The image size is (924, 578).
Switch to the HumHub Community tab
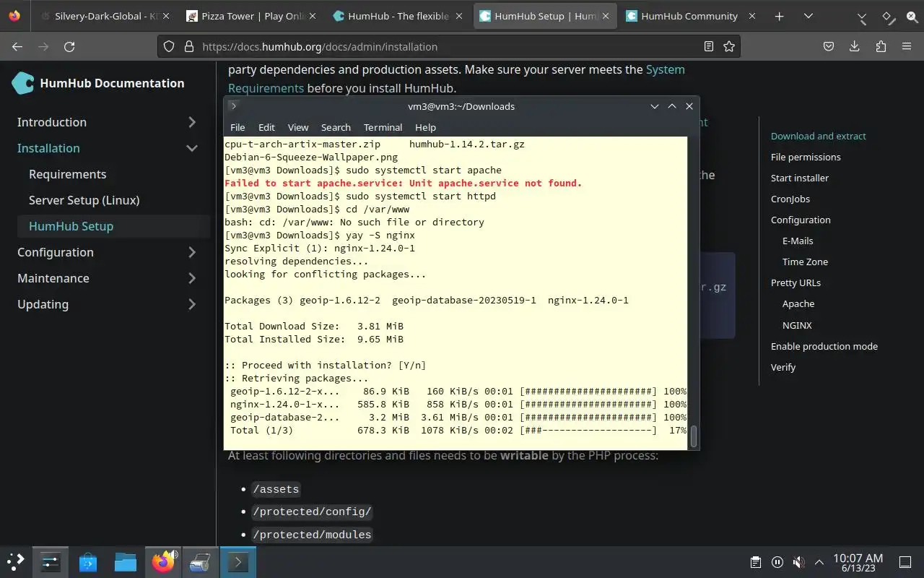(690, 16)
